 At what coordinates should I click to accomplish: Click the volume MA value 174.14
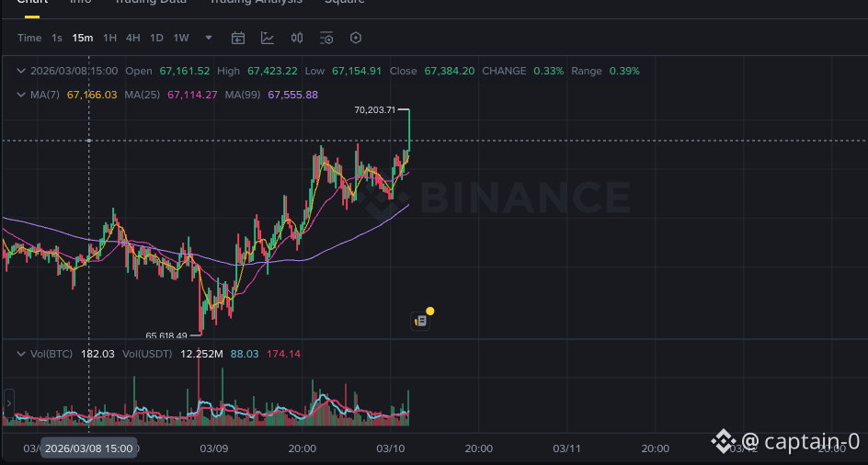(283, 354)
